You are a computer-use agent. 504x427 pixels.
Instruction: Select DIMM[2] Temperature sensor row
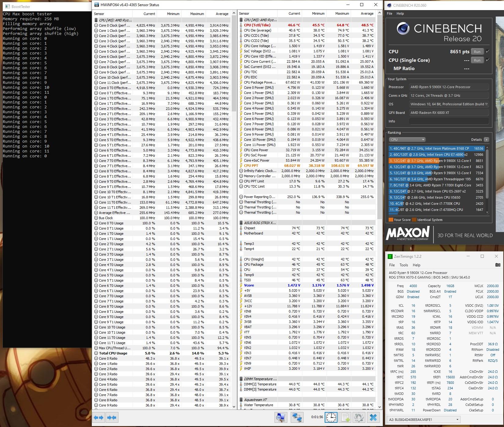tap(307, 384)
